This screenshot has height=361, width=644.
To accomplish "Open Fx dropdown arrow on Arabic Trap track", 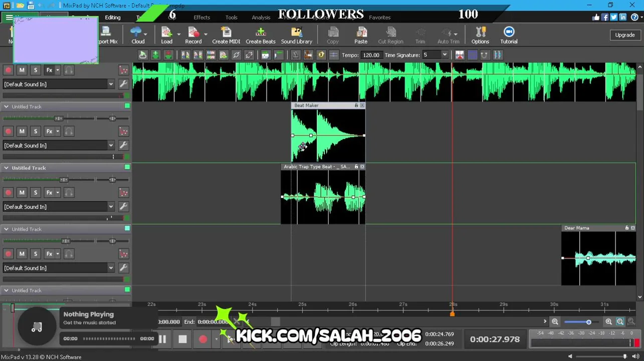I will click(x=58, y=193).
